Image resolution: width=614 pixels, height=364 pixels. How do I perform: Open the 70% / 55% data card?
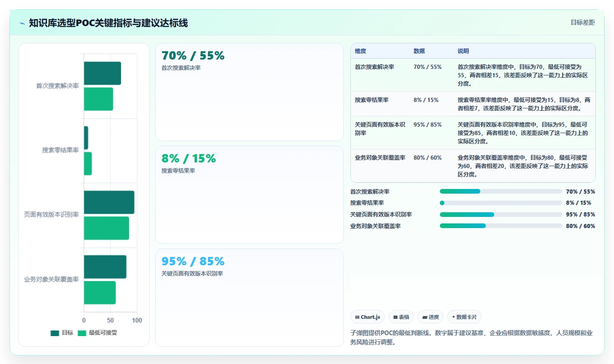pyautogui.click(x=249, y=92)
